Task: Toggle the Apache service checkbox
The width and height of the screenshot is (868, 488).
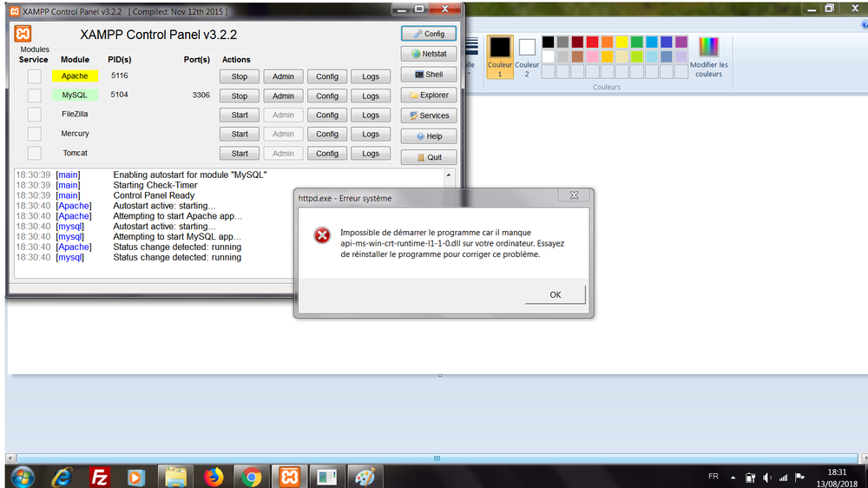Action: tap(35, 76)
